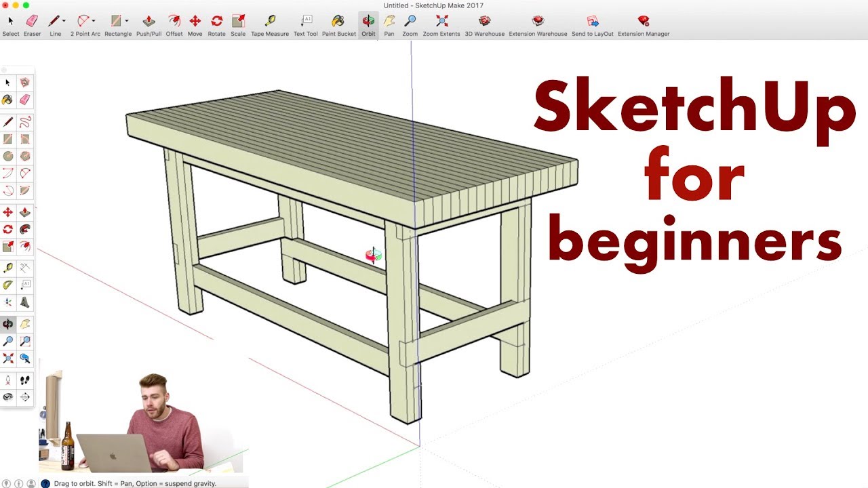Click the 'Drag to orbit' status bar hint
The image size is (868, 488).
point(135,483)
